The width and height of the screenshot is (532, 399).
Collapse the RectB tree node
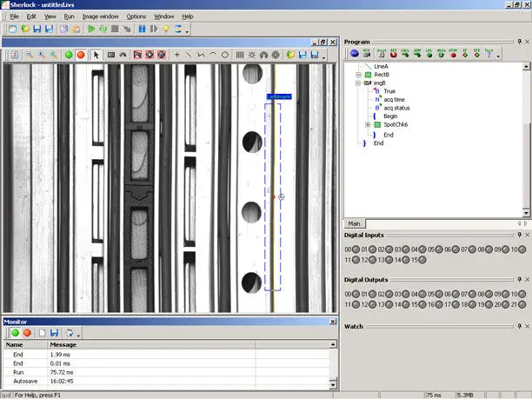pos(358,75)
